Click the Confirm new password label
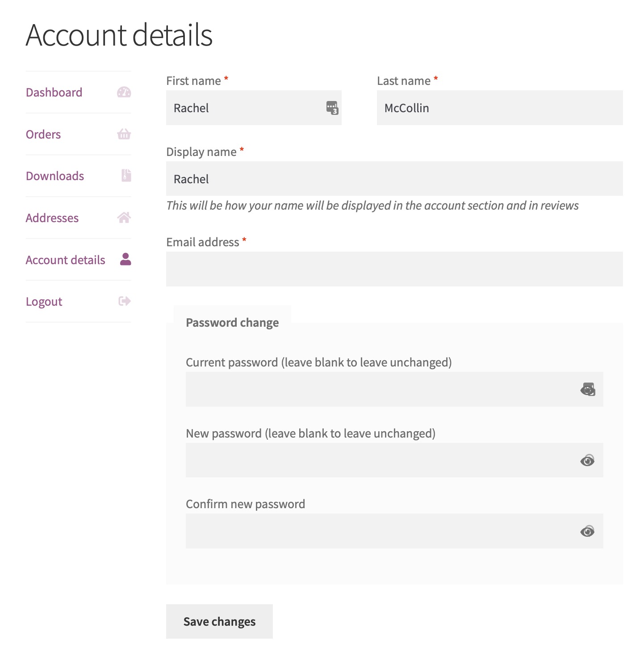This screenshot has height=657, width=644. (x=245, y=504)
